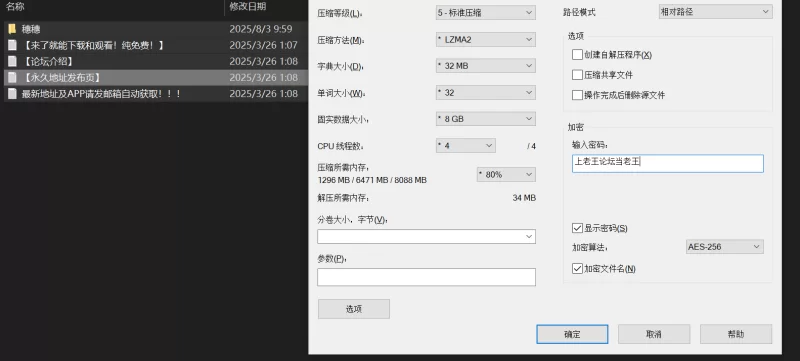This screenshot has height=361, width=800.
Task: Click the 选项 button
Action: [x=354, y=309]
